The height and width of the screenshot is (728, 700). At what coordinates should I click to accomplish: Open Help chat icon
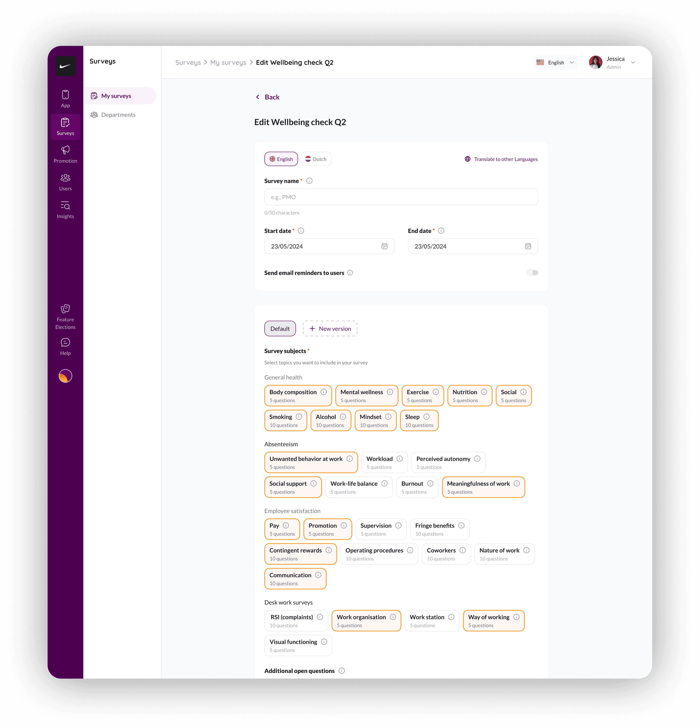pyautogui.click(x=65, y=342)
